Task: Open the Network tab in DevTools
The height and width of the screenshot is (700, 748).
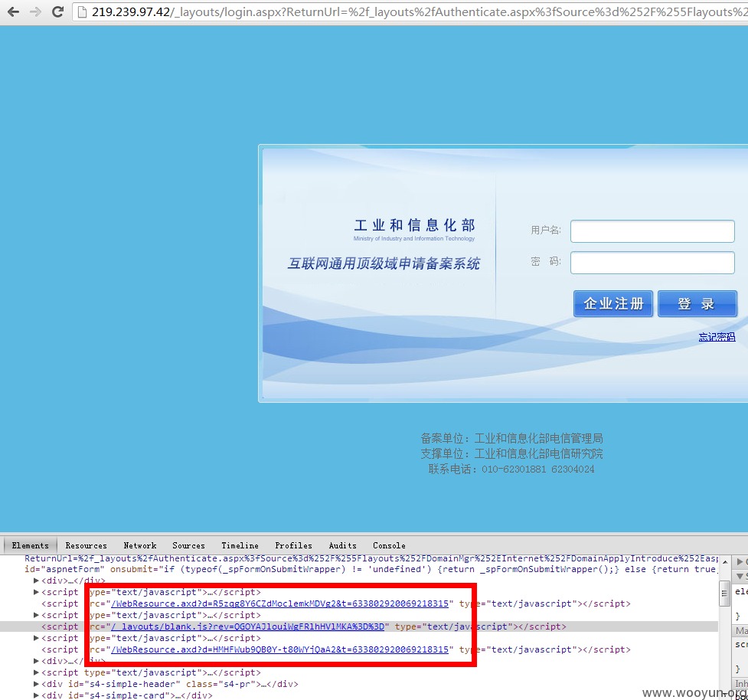Action: [140, 545]
